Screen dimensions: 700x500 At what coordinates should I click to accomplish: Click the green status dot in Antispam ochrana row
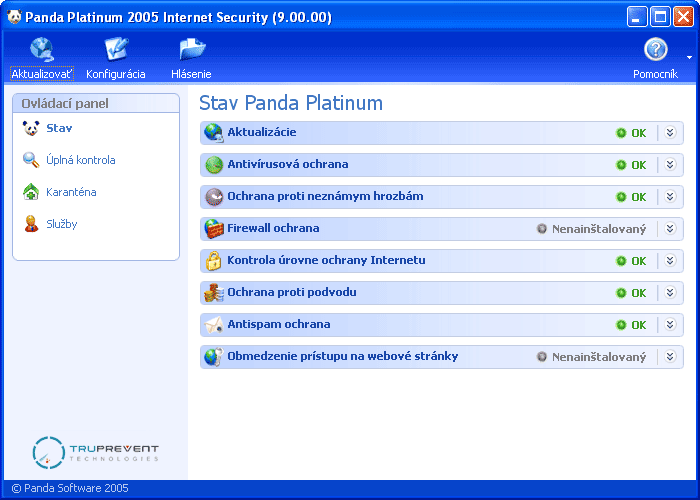click(621, 325)
